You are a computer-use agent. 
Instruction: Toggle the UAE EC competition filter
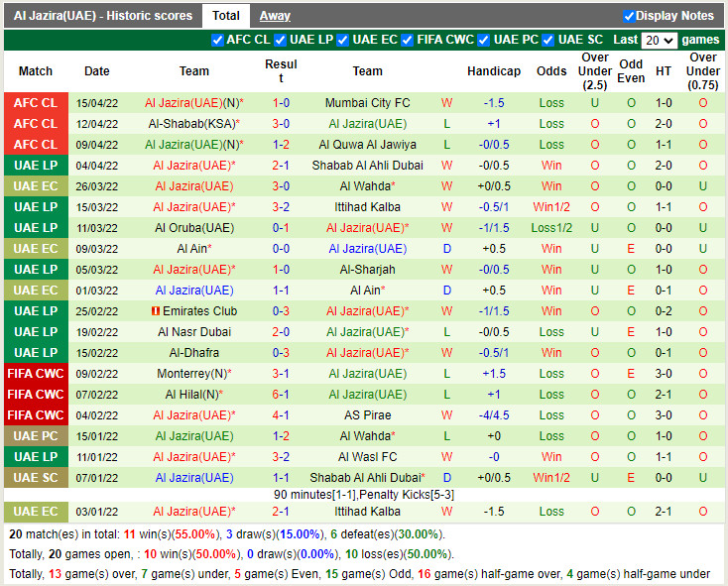(342, 41)
